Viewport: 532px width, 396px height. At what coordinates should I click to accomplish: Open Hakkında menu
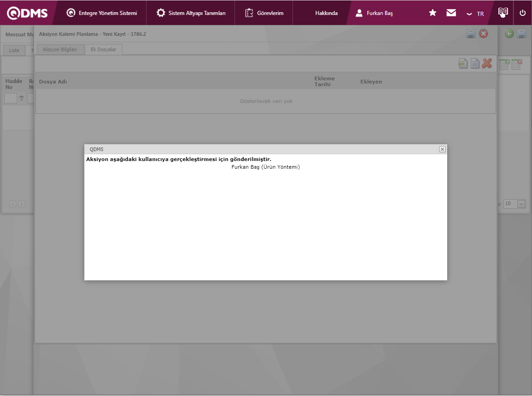pyautogui.click(x=327, y=13)
